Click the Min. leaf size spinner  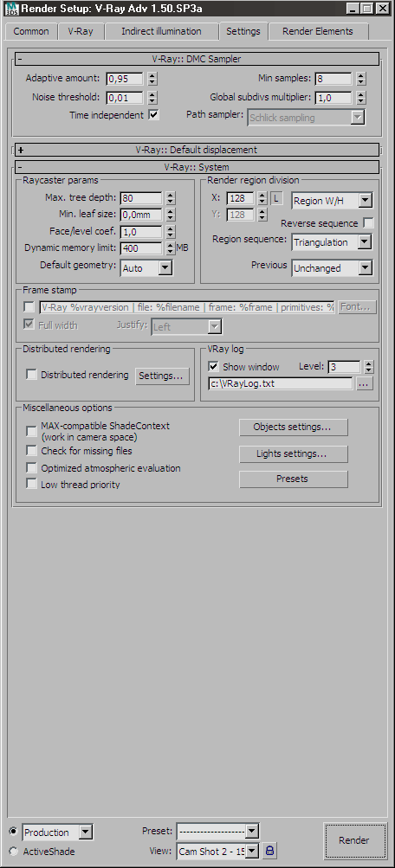(170, 215)
